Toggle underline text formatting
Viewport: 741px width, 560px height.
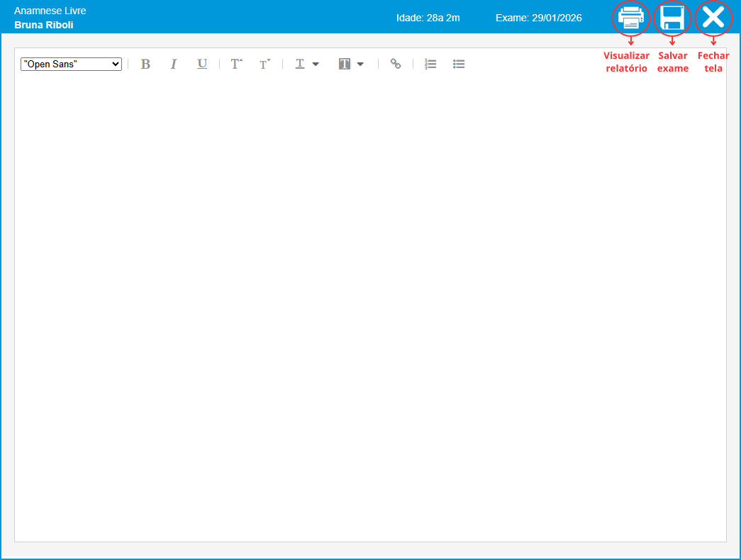tap(202, 64)
